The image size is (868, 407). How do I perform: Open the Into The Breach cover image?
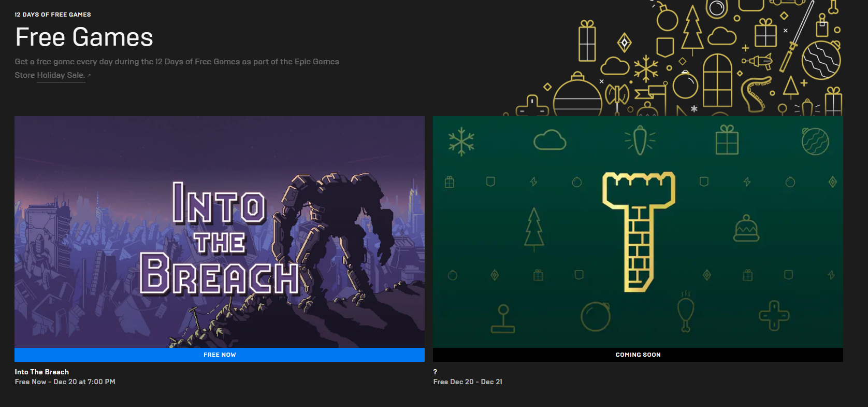(220, 232)
